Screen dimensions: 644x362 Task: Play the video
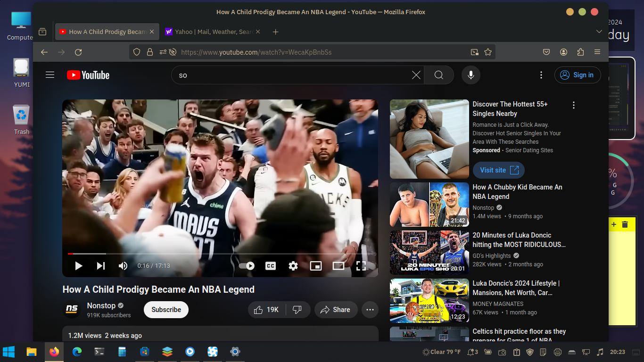79,266
